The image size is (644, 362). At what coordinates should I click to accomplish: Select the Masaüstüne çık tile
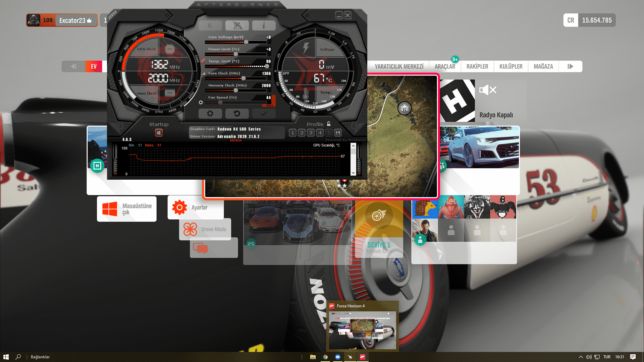point(127,209)
